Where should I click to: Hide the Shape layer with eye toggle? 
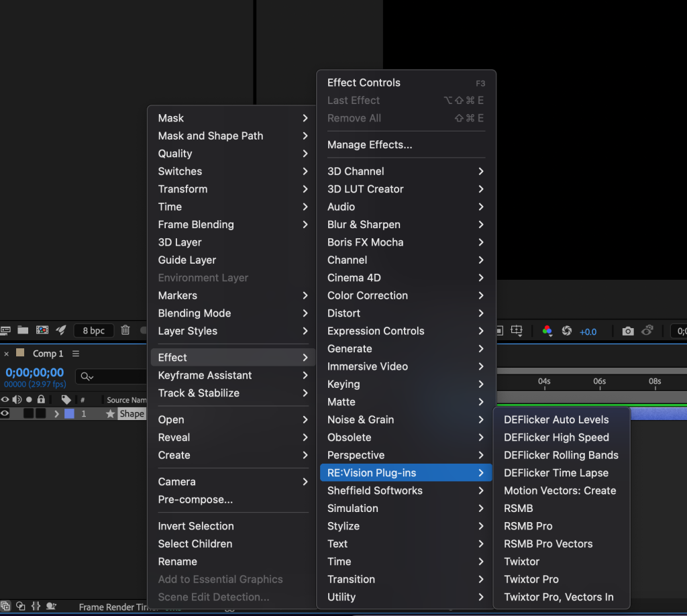5,413
